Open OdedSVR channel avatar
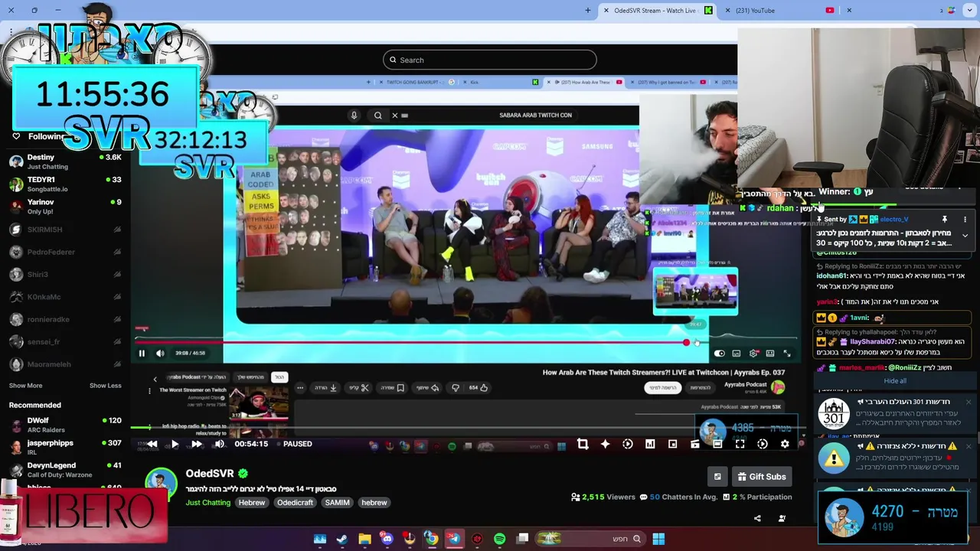The image size is (980, 551). (x=161, y=484)
